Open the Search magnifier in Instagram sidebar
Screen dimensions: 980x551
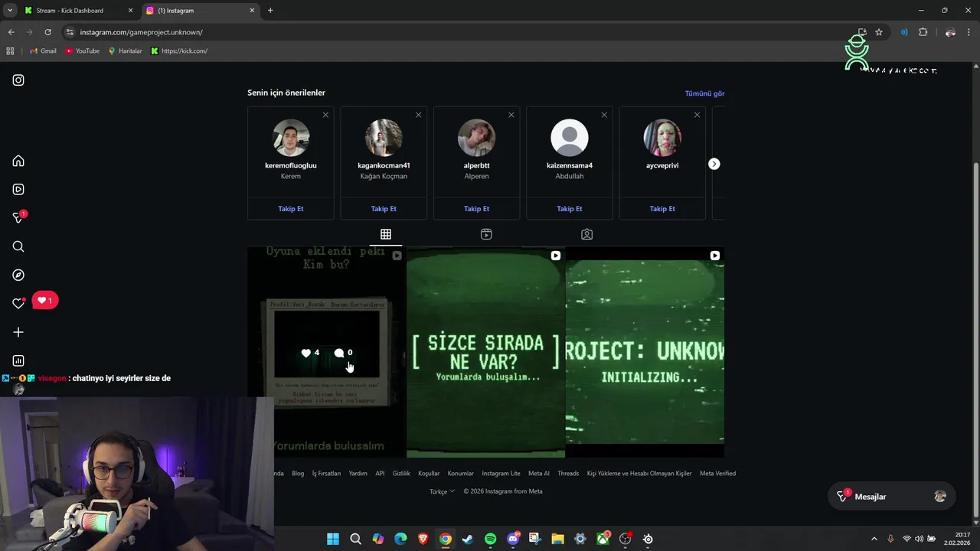(x=18, y=246)
